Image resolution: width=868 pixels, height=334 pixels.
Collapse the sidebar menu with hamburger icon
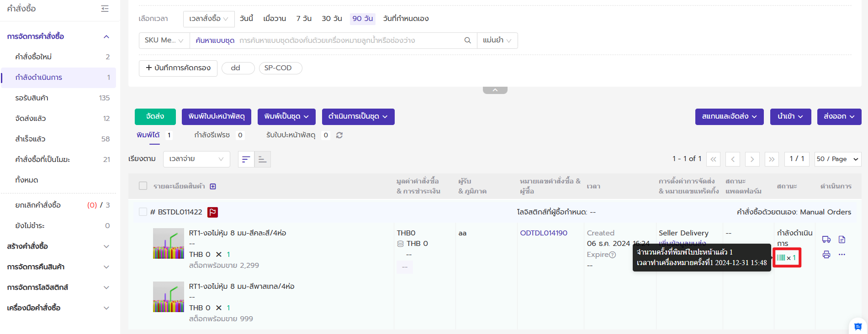pos(105,9)
